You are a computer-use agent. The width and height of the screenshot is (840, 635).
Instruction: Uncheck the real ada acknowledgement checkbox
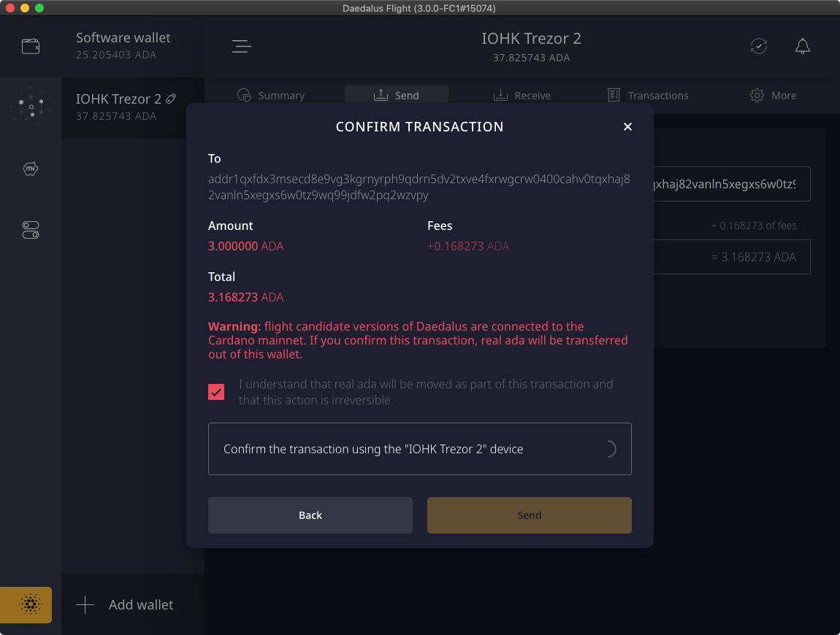[216, 392]
